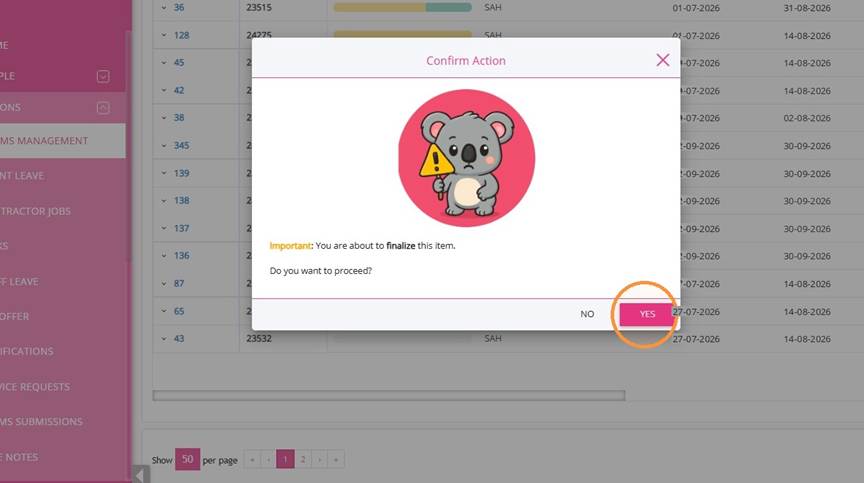Screen dimensions: 864x483
Task: Go to the previous page in pagination
Action: click(269, 459)
